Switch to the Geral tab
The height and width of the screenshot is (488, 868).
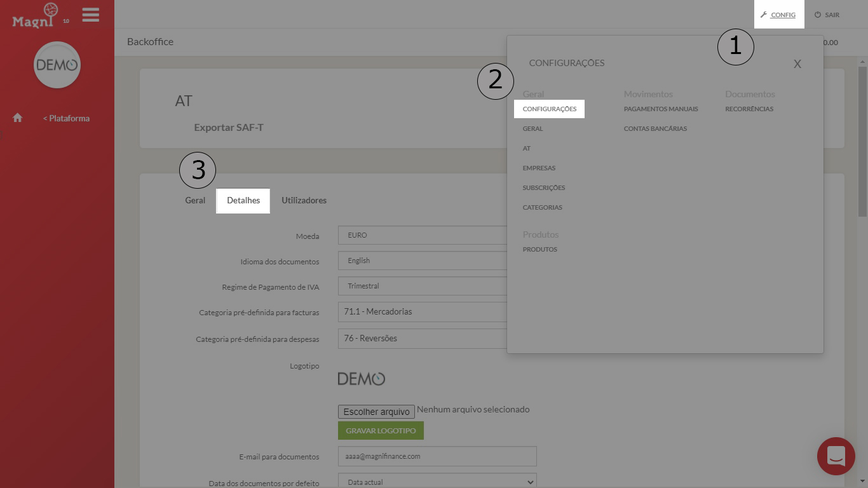pos(195,200)
